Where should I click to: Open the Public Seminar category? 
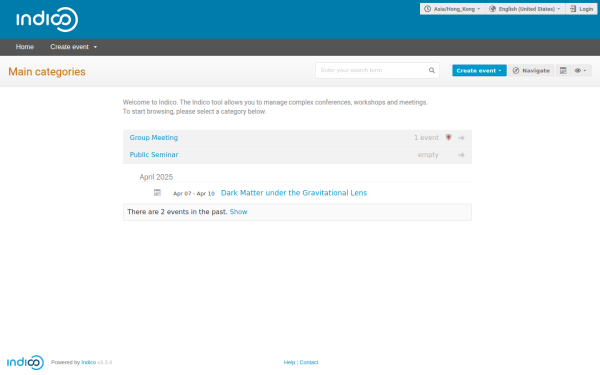click(154, 155)
